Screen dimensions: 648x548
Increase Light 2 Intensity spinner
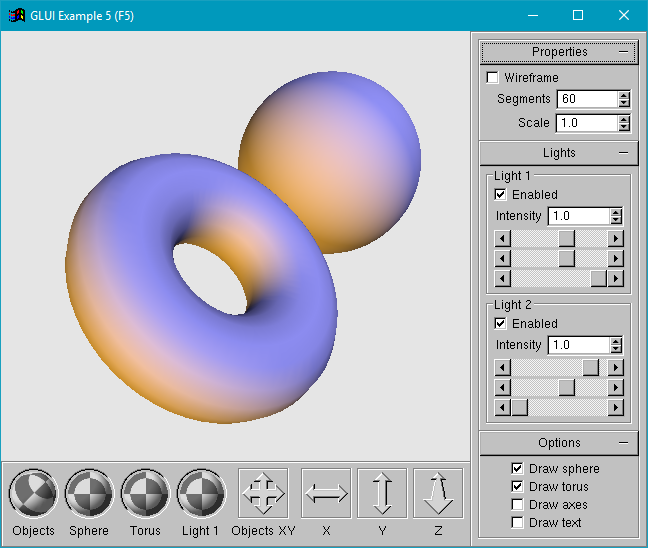tap(616, 341)
